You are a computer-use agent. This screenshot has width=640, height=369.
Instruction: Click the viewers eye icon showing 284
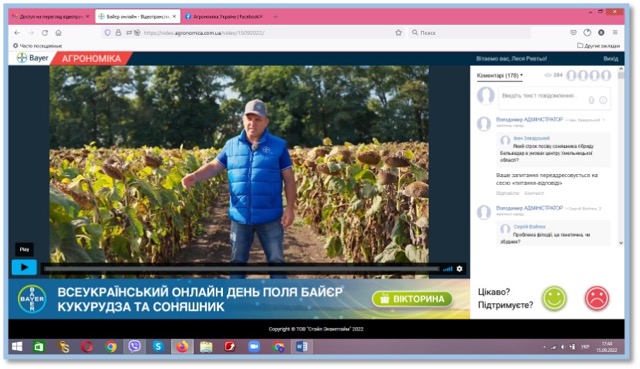[548, 75]
